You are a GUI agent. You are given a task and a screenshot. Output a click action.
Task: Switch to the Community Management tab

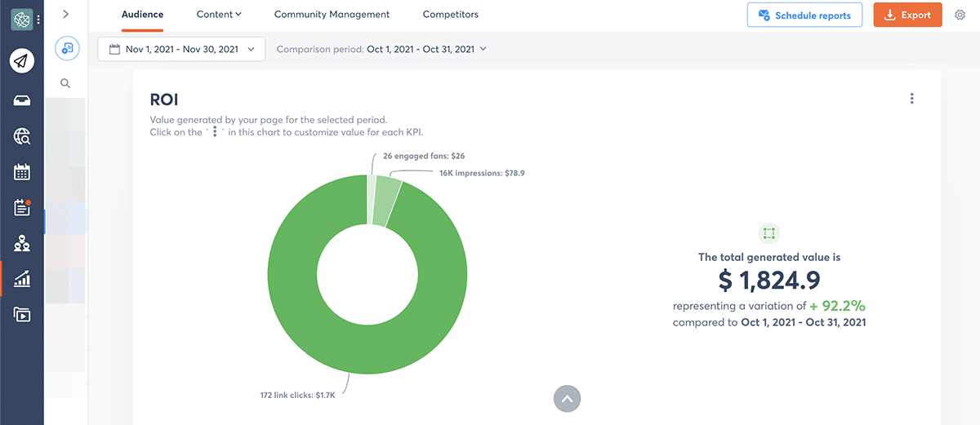click(332, 15)
